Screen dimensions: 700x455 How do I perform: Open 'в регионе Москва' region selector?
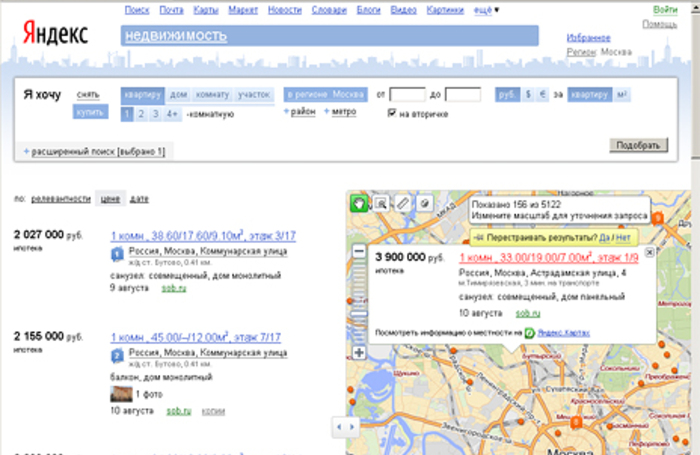(326, 95)
